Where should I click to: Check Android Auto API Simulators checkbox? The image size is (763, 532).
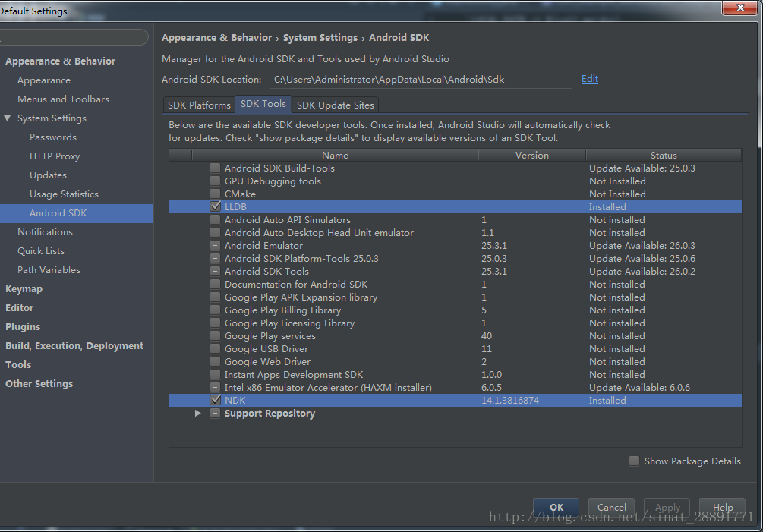click(x=215, y=220)
